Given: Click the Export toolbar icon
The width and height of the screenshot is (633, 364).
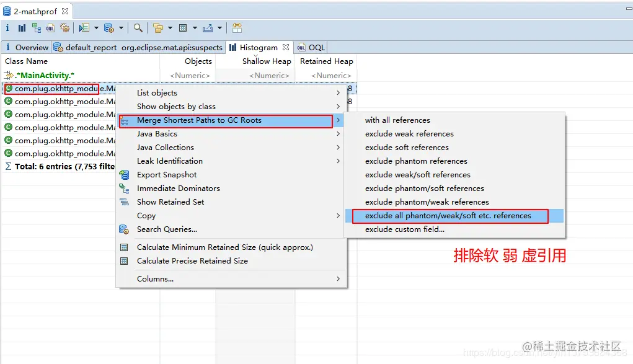Looking at the screenshot, I should click(x=208, y=28).
